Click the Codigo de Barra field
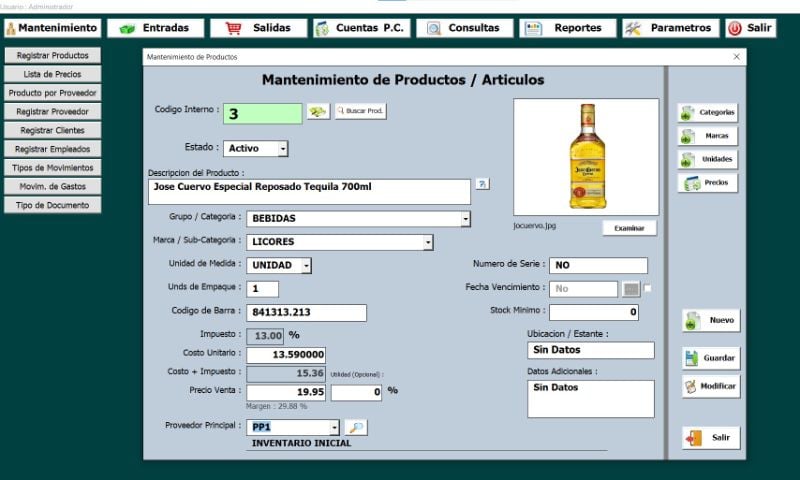The width and height of the screenshot is (800, 480). pyautogui.click(x=306, y=312)
